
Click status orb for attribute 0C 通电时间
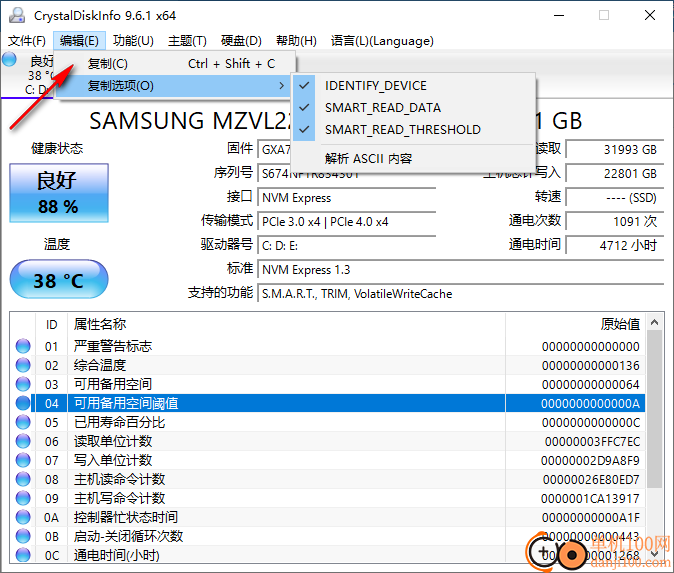pyautogui.click(x=23, y=555)
